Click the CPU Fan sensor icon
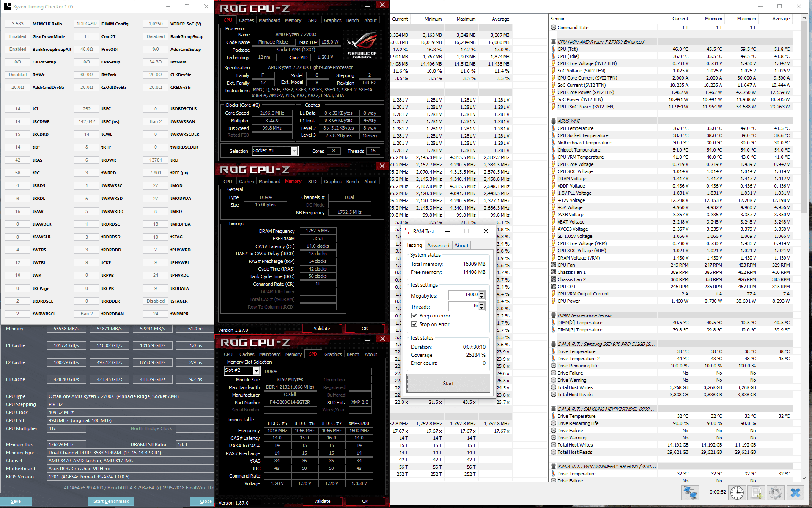Screen dimensions: 812x508 tap(553, 265)
